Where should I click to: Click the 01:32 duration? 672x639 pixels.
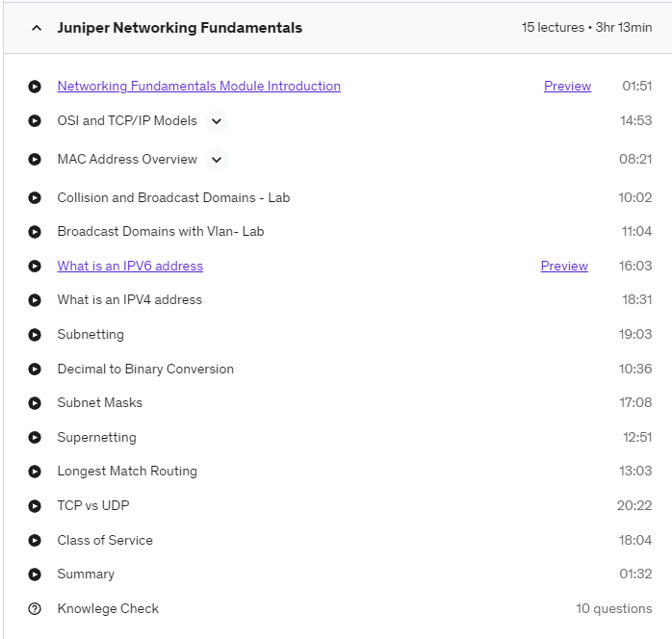click(x=635, y=574)
